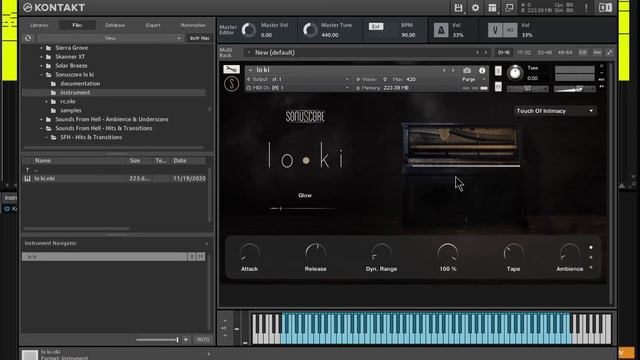
Task: Click the NI logo button at top right
Action: click(605, 8)
